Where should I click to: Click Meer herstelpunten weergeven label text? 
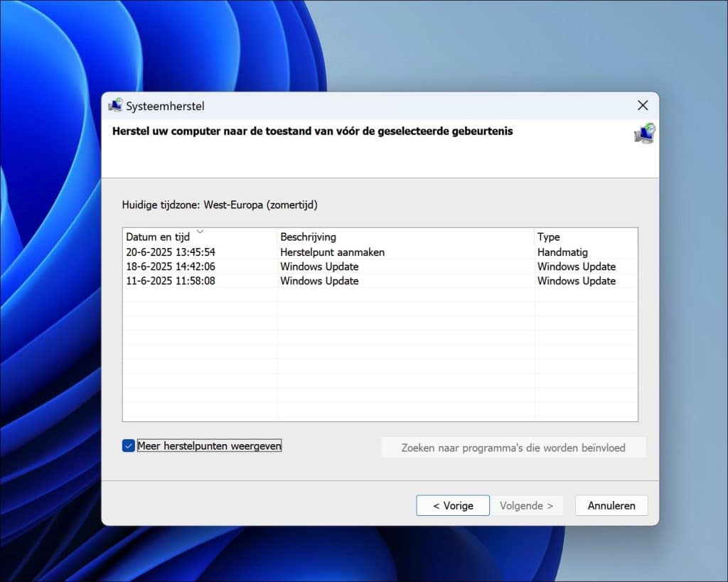pos(210,446)
